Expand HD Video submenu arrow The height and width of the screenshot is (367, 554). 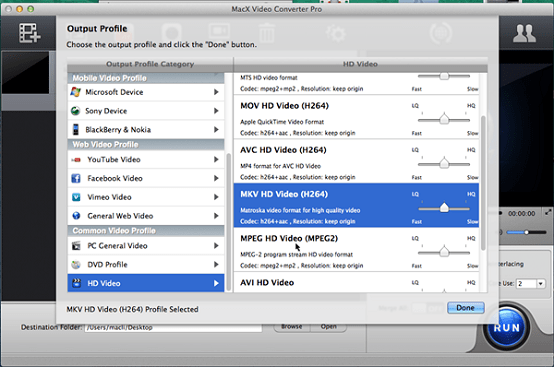[x=216, y=283]
